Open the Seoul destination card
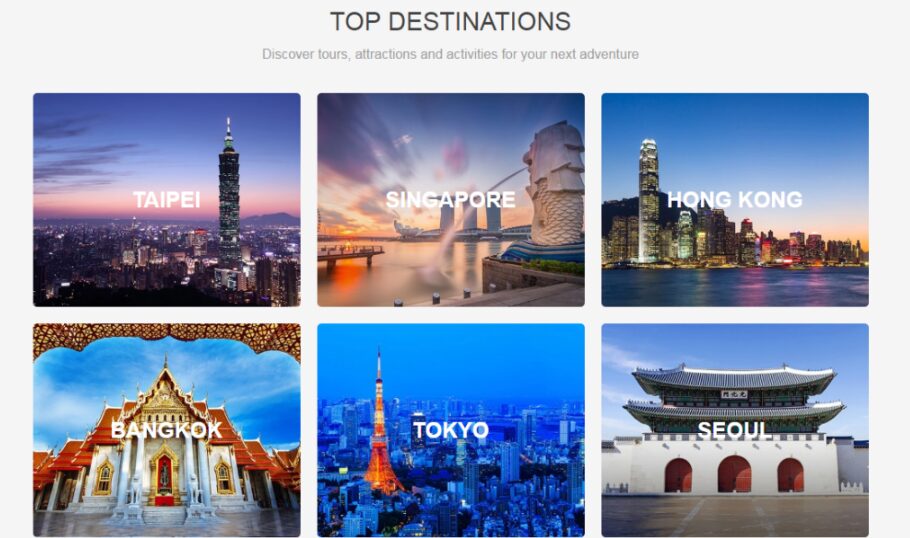This screenshot has width=910, height=538. (x=735, y=430)
